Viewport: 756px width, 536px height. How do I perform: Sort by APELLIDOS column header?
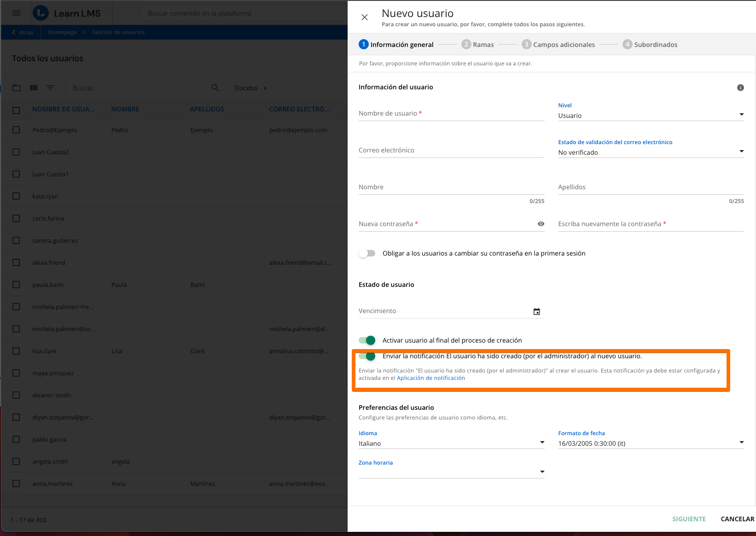[x=207, y=109]
